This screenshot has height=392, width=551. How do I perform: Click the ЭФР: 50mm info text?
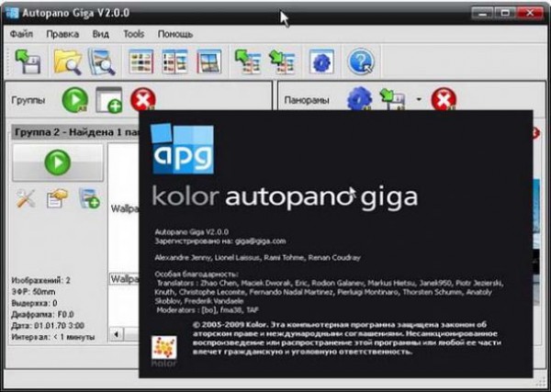(x=33, y=292)
